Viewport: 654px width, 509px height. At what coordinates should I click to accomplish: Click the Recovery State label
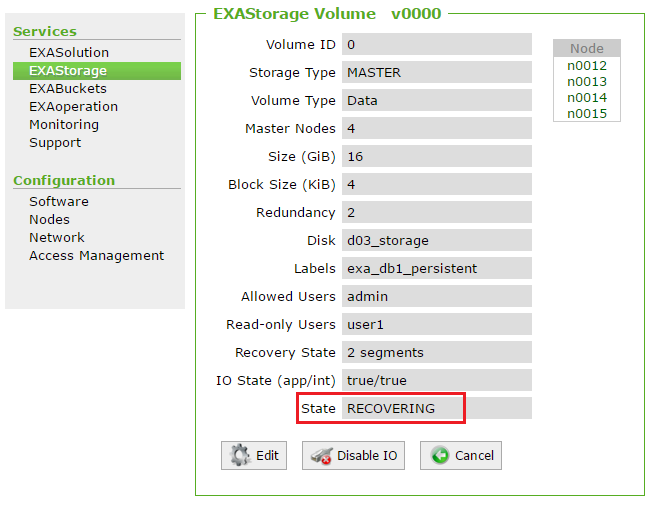click(x=285, y=353)
